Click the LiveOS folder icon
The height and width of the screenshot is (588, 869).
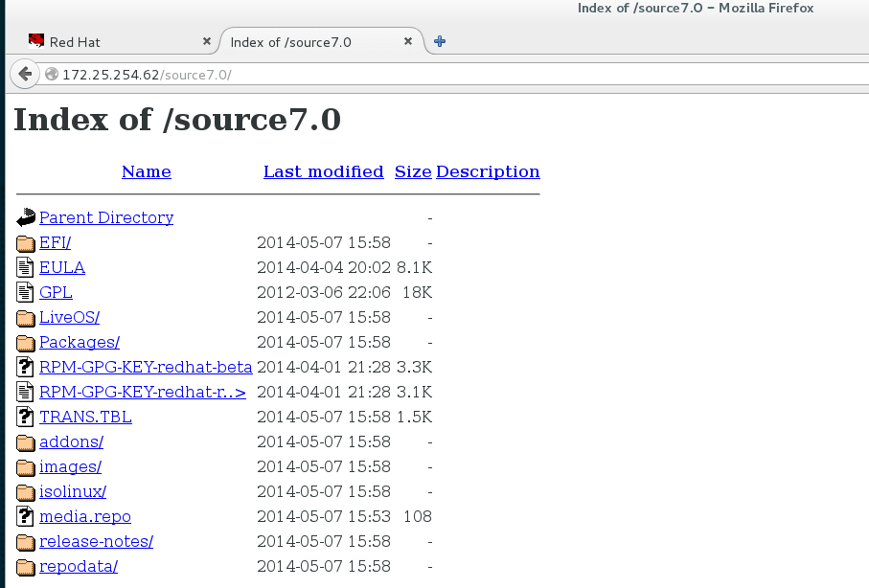point(26,318)
